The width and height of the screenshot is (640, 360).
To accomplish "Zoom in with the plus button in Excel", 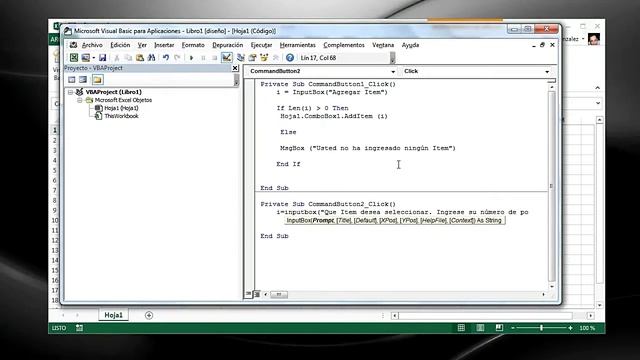I will tap(570, 328).
